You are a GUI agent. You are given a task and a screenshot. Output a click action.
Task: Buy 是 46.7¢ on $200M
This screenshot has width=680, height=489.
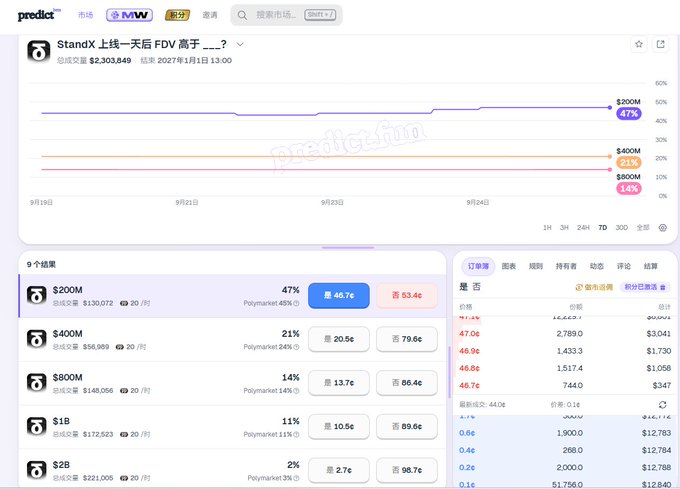(339, 296)
